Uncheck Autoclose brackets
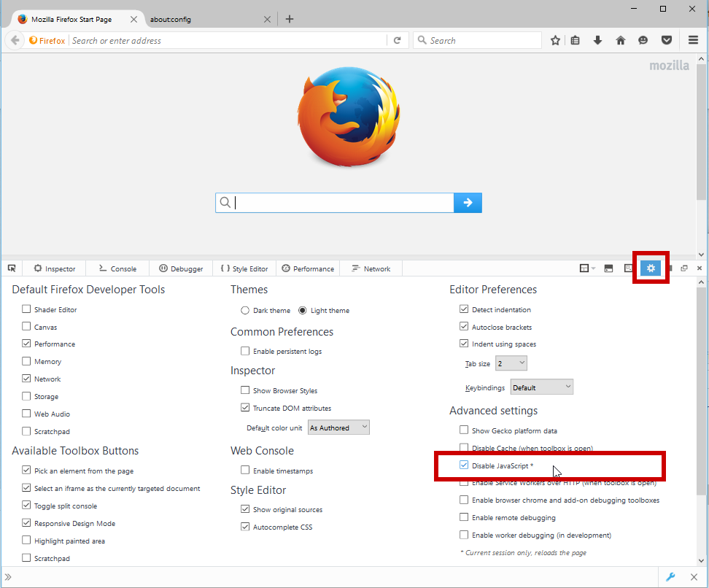This screenshot has width=709, height=588. pos(464,326)
